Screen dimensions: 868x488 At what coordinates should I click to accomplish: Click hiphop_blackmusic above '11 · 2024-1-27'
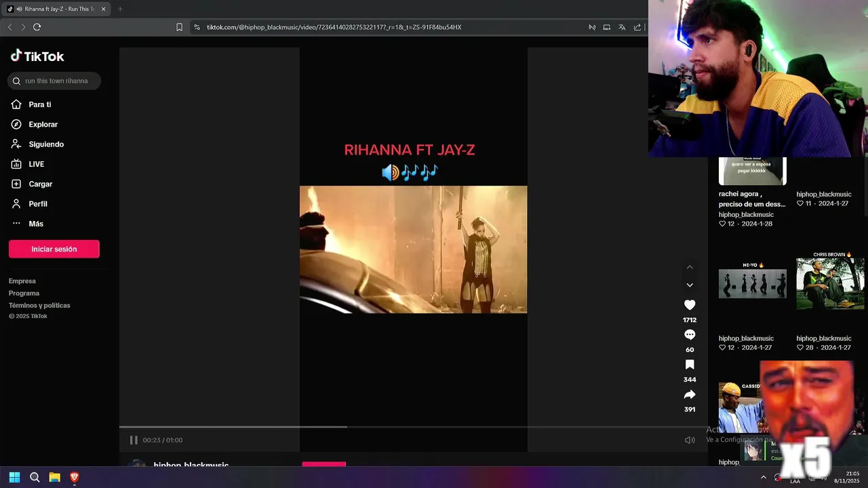pos(824,195)
